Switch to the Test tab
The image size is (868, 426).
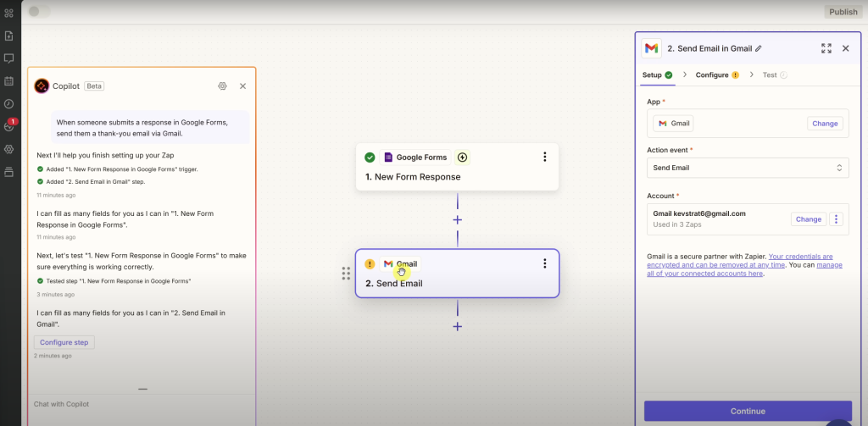click(775, 75)
